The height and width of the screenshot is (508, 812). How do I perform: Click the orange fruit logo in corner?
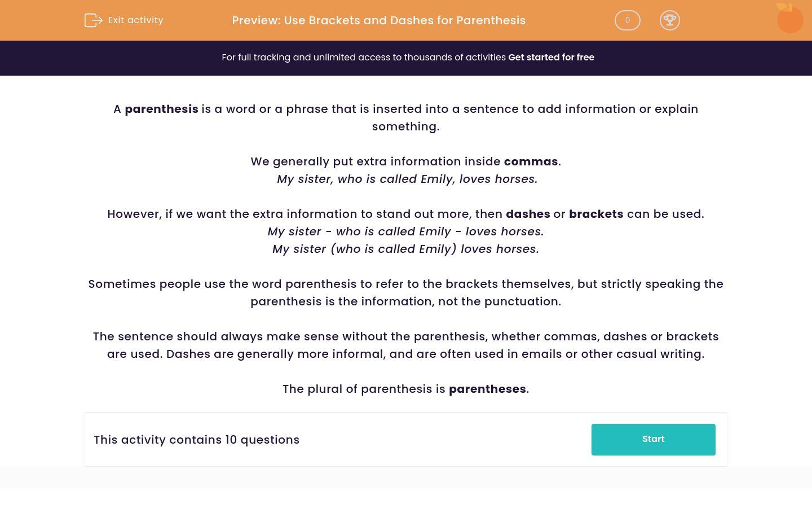point(789,19)
